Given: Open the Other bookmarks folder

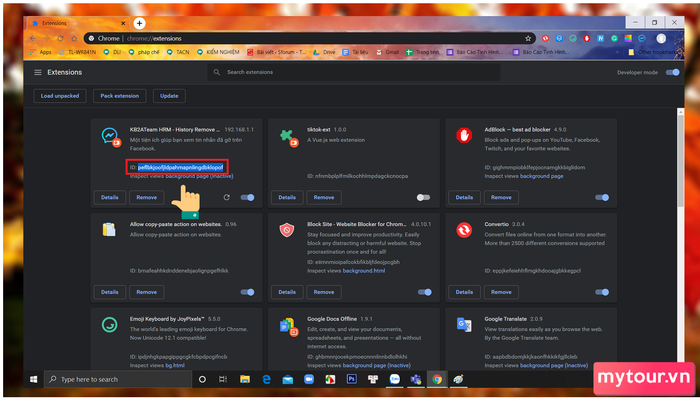Looking at the screenshot, I should click(654, 52).
